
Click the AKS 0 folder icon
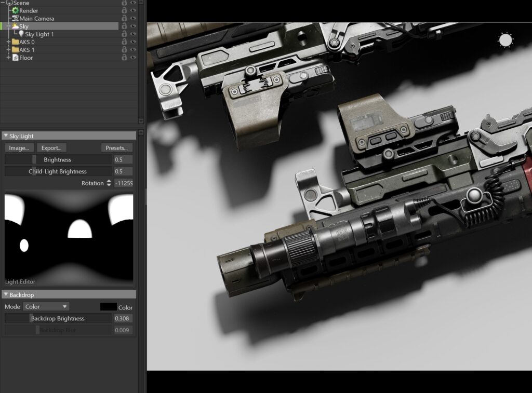pos(15,42)
